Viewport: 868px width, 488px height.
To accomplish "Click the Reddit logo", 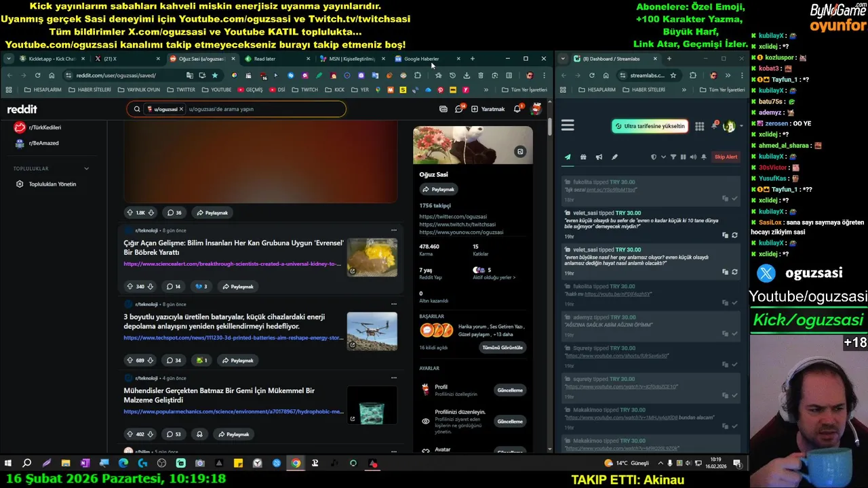I will pyautogui.click(x=22, y=109).
